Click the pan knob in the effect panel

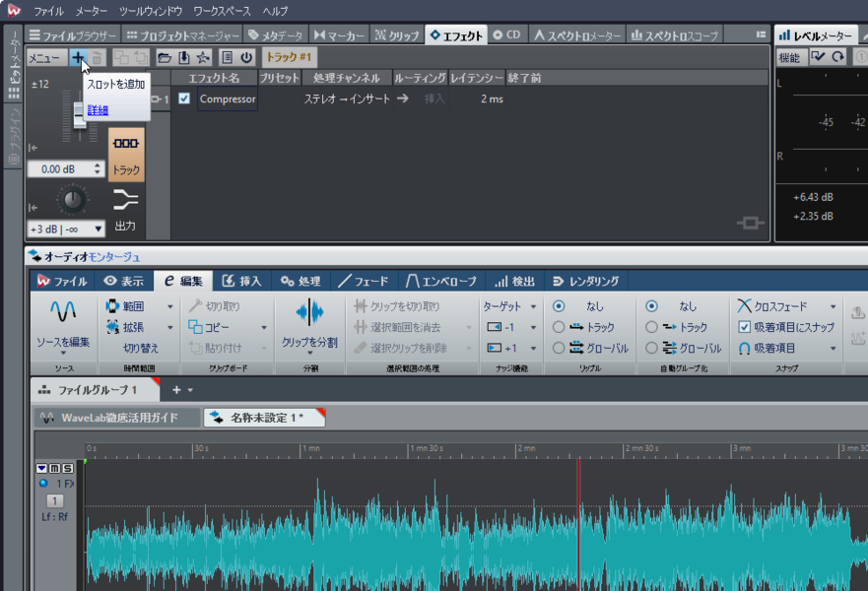tap(72, 200)
